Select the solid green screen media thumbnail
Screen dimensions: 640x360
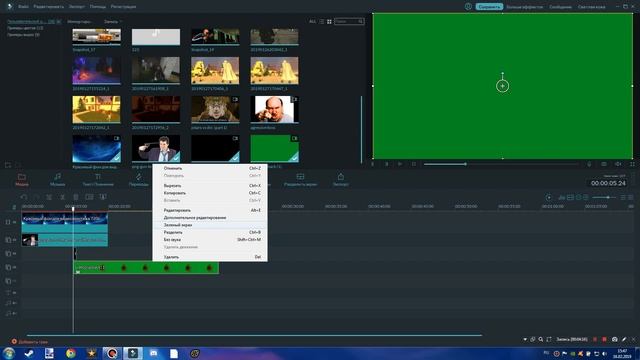(x=274, y=149)
